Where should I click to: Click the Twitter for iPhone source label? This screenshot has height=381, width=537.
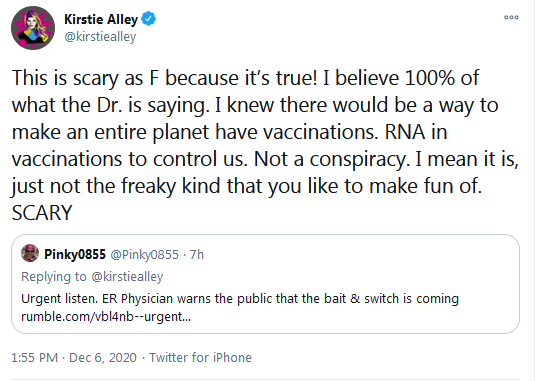(x=200, y=358)
